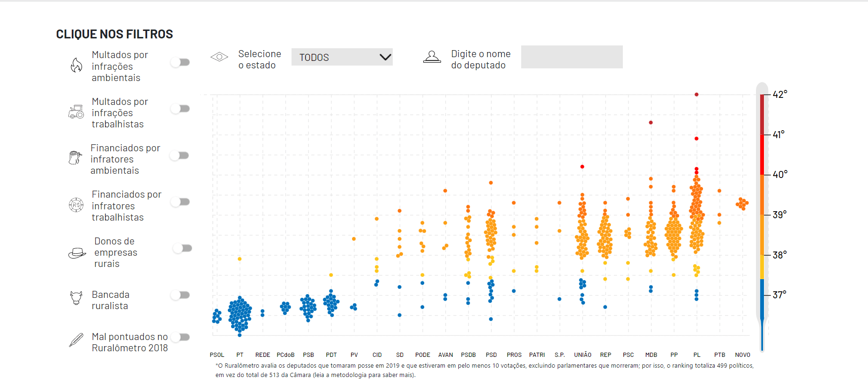Click the pencil icon for Ruralômetro 2018

point(76,340)
